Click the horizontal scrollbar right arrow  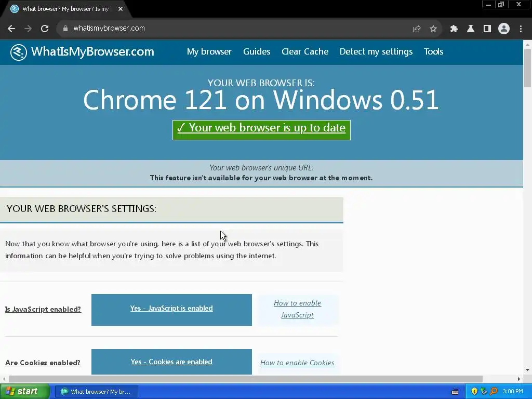point(519,379)
